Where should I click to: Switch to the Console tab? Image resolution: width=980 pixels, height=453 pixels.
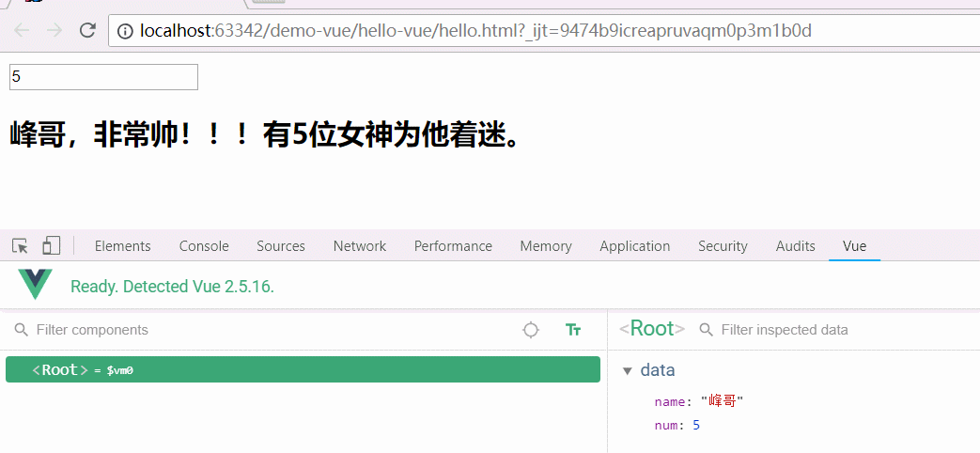[204, 246]
